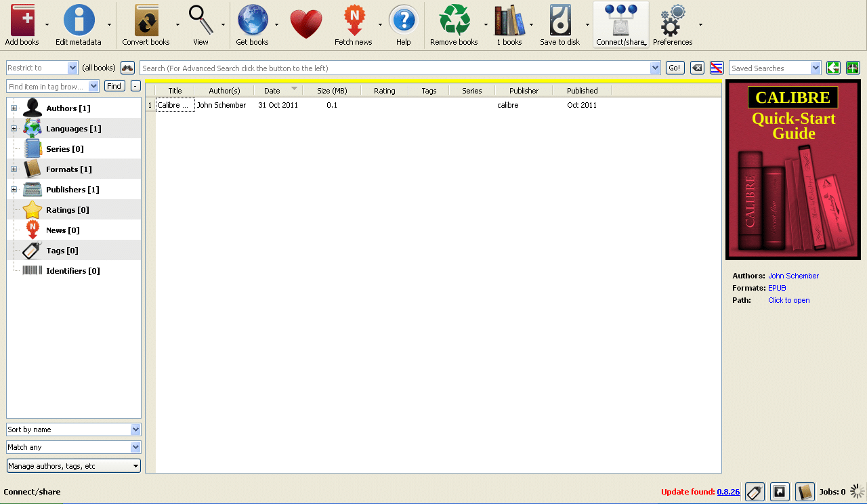Open Edit metadata tool

(x=79, y=20)
